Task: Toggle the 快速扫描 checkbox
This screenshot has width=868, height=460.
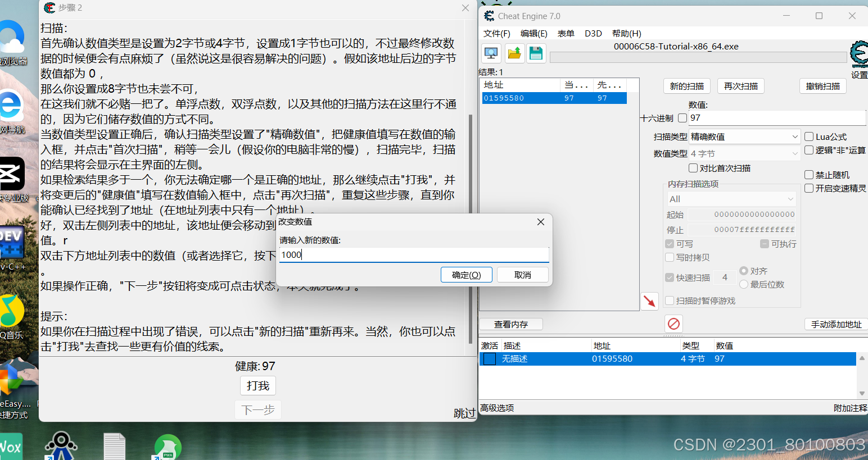Action: [670, 277]
